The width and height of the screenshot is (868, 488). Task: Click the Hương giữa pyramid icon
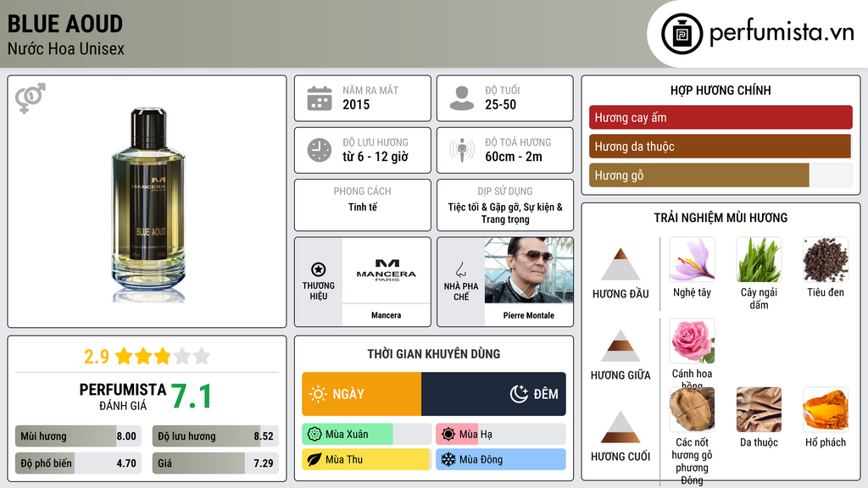[x=620, y=346]
